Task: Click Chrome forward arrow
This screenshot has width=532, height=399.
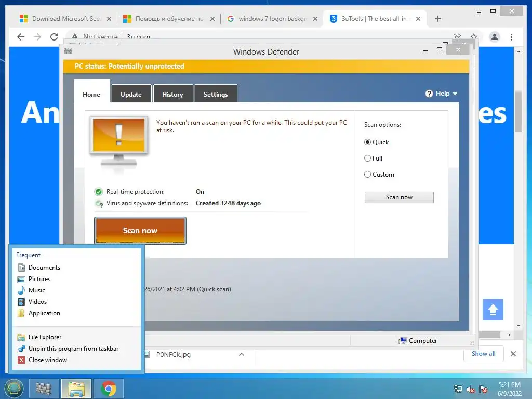Action: tap(37, 37)
